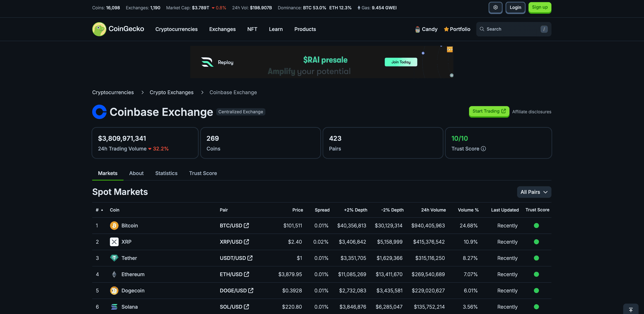
Task: Click the scroll-to-top arrow icon
Action: click(630, 310)
